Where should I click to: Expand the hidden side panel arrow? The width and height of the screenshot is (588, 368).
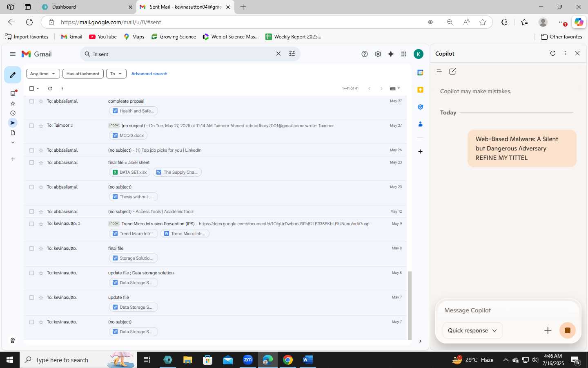[x=420, y=341]
